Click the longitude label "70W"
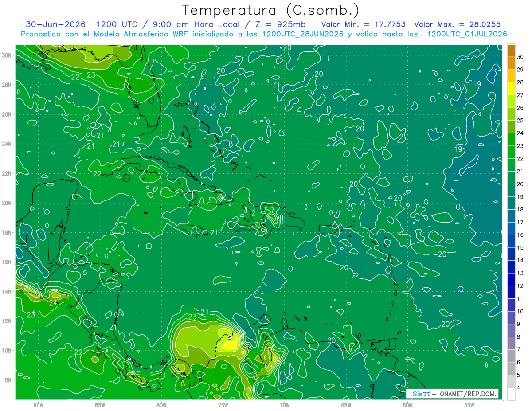This screenshot has height=411, width=532. pos(285,405)
